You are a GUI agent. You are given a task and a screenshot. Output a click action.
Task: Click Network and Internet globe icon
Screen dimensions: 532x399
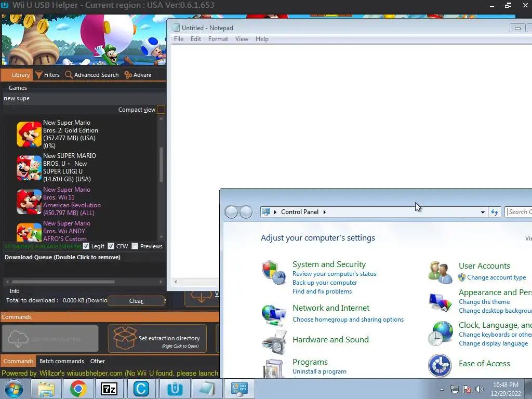(x=273, y=314)
